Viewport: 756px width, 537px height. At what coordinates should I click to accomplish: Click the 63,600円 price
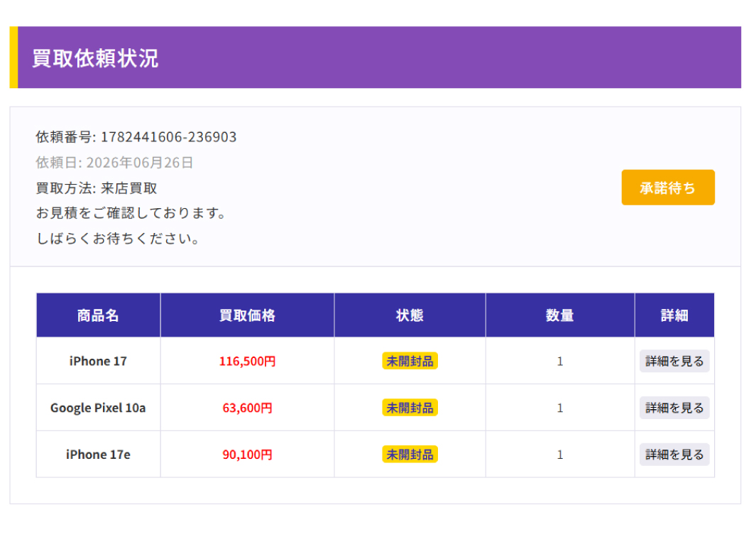247,408
